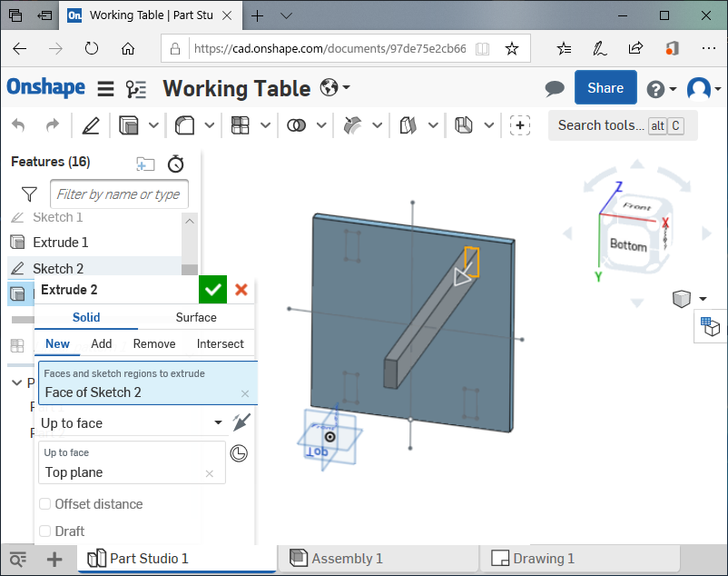Select the Linear pattern tool icon

[241, 125]
